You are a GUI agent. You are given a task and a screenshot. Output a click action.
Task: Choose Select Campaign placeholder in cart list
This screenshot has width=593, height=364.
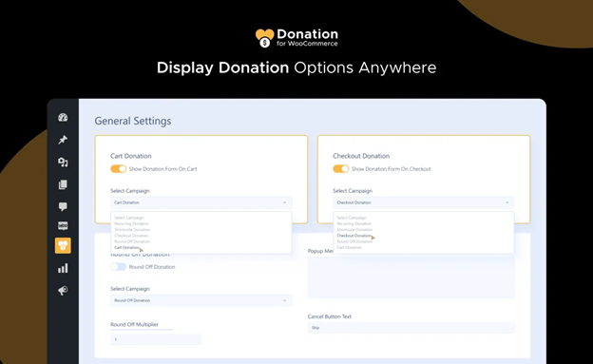click(x=129, y=218)
